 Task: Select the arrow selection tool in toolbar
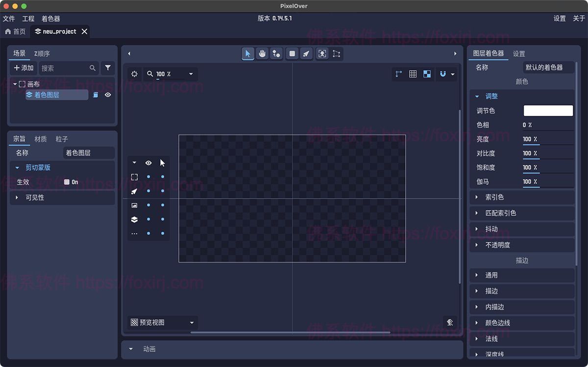point(248,54)
